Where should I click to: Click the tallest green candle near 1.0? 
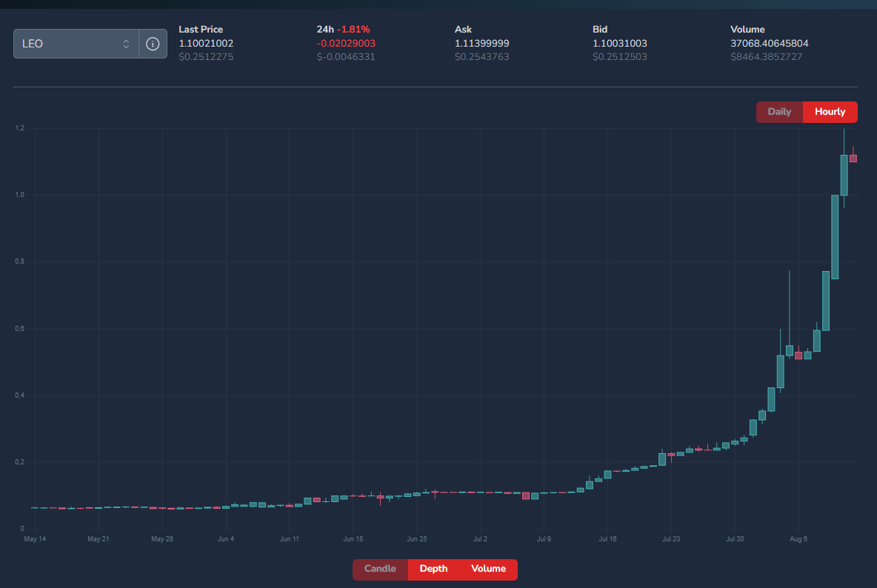point(835,237)
